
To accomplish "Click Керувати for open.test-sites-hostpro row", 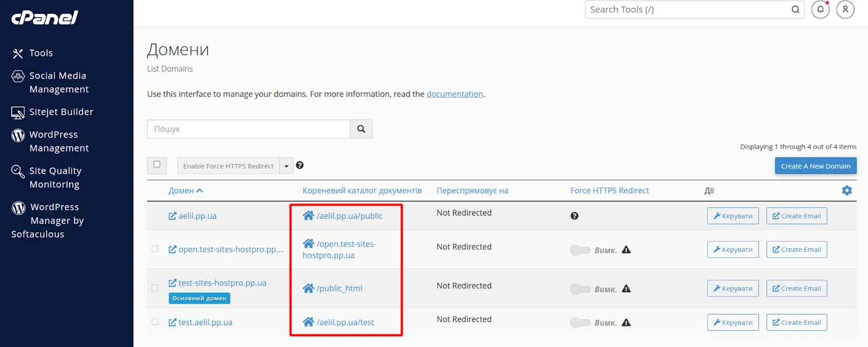I will point(733,250).
